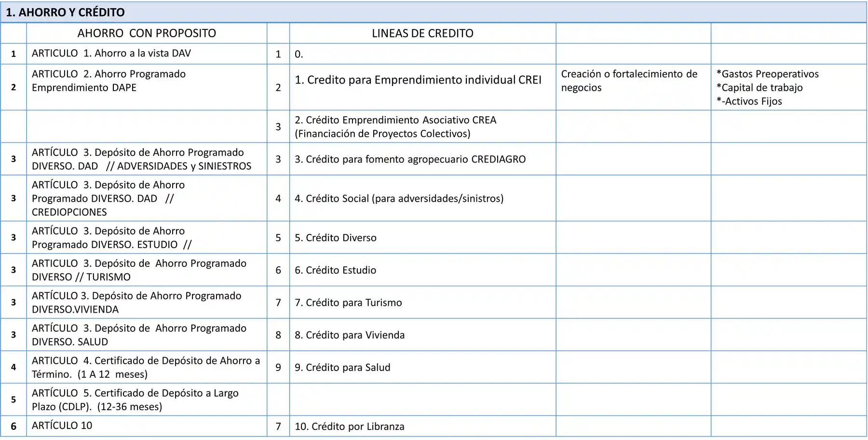Click index number '6' beside ARTÍCULO 10
The image size is (868, 440).
[x=14, y=426]
